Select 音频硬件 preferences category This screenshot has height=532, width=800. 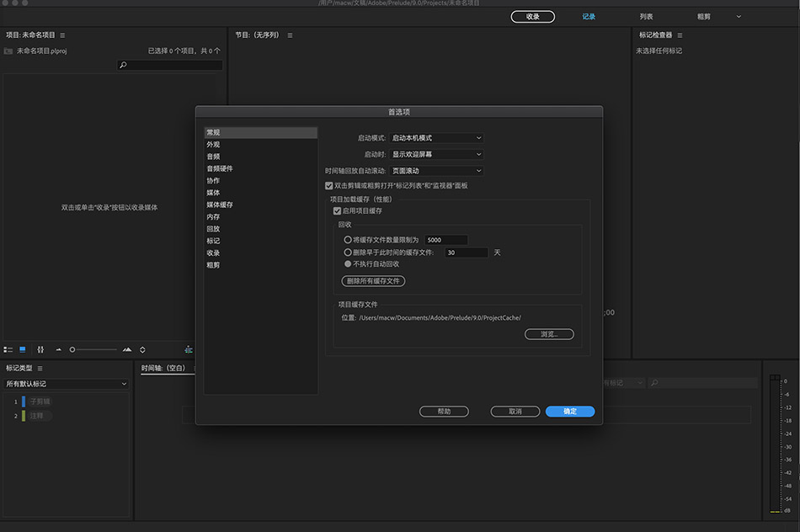point(261,168)
